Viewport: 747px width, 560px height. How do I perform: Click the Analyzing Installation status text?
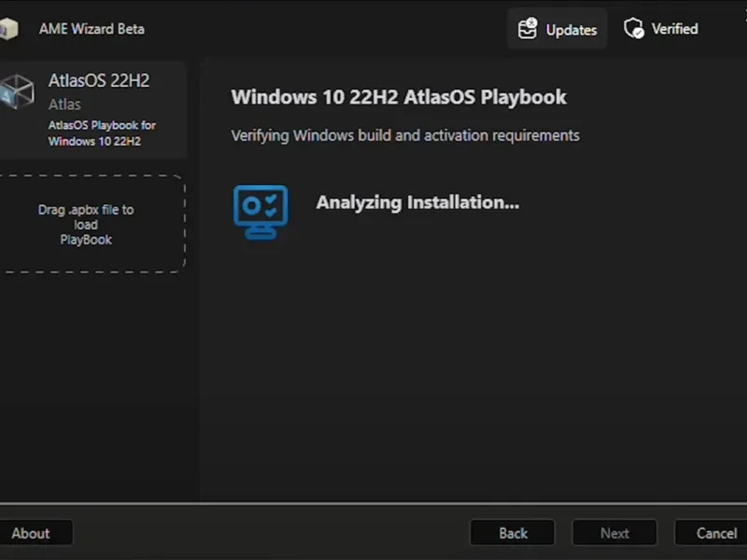(x=417, y=202)
